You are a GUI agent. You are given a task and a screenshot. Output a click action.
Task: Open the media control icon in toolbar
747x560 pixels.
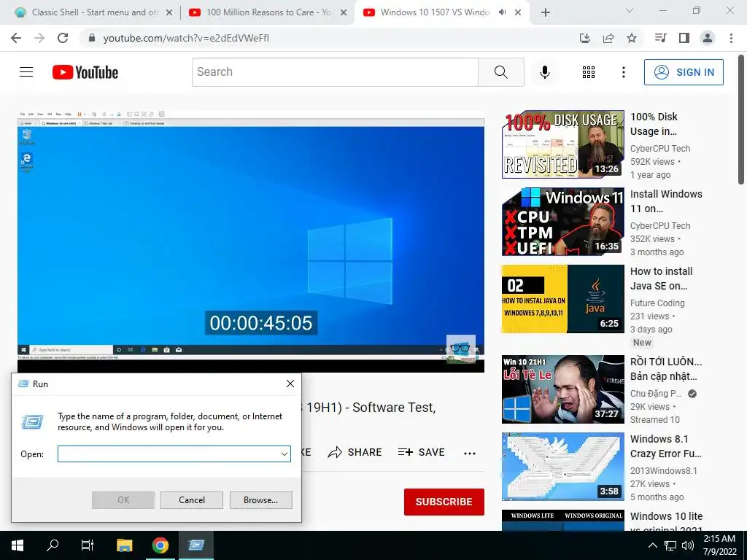[x=660, y=38]
